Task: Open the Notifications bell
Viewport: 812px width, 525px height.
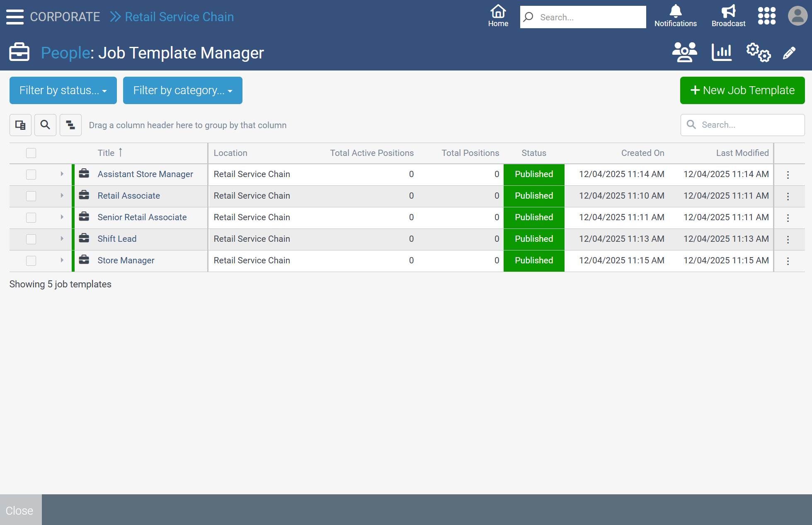Action: [x=675, y=16]
